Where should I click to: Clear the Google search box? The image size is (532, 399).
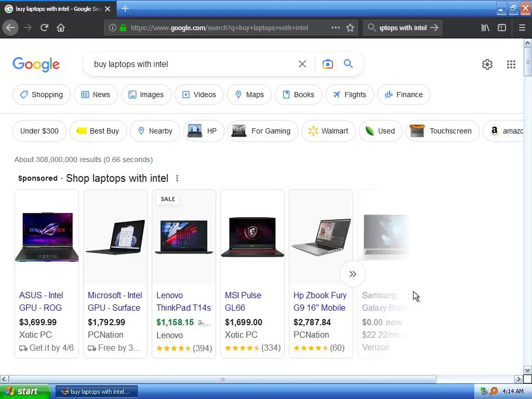302,64
